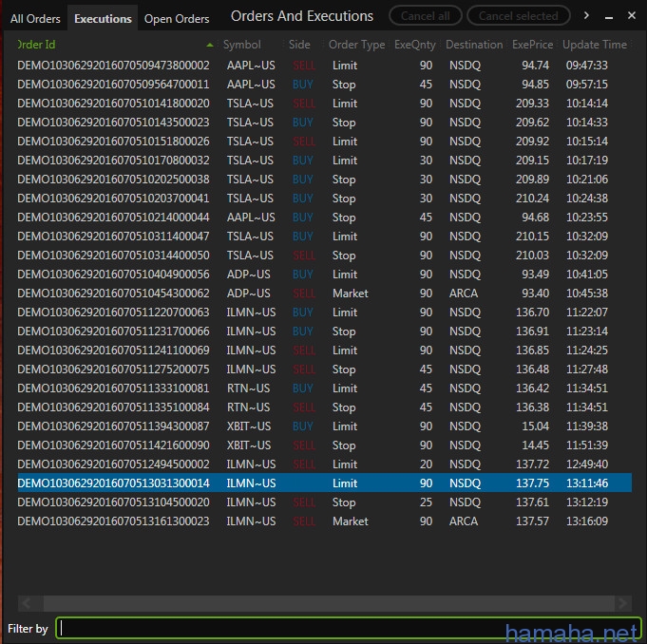The height and width of the screenshot is (644, 647).
Task: Select order DEMO10306292016070509564700011
Action: click(324, 85)
